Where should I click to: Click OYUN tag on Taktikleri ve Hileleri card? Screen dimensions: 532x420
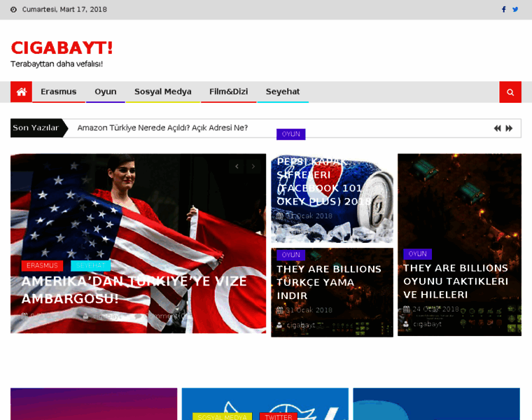coord(417,254)
